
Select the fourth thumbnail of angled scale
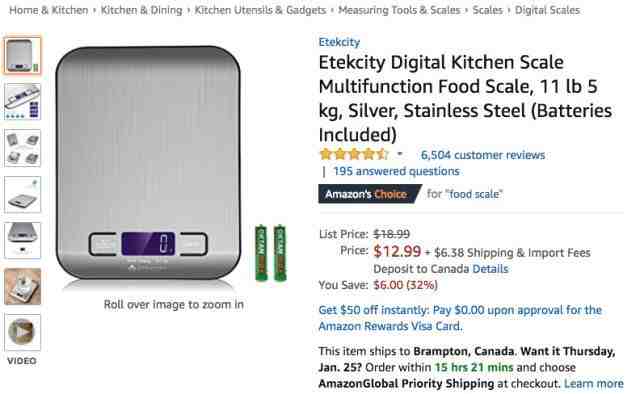(x=22, y=194)
